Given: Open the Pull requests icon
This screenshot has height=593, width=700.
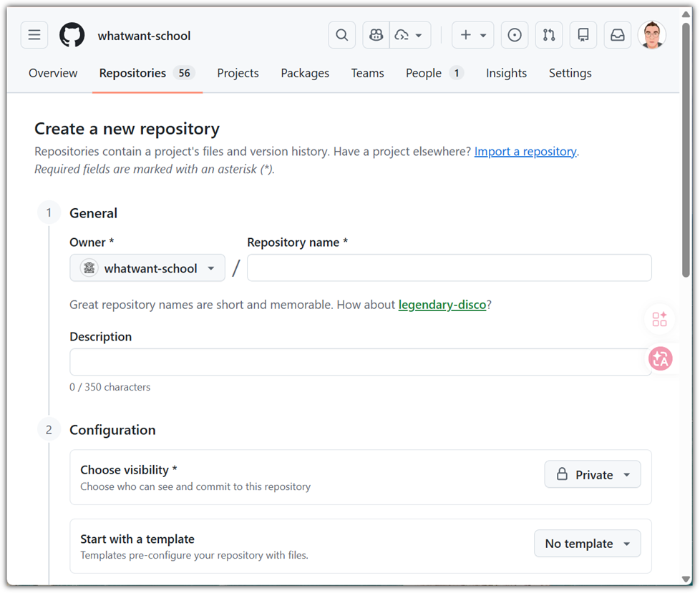Looking at the screenshot, I should pos(549,35).
